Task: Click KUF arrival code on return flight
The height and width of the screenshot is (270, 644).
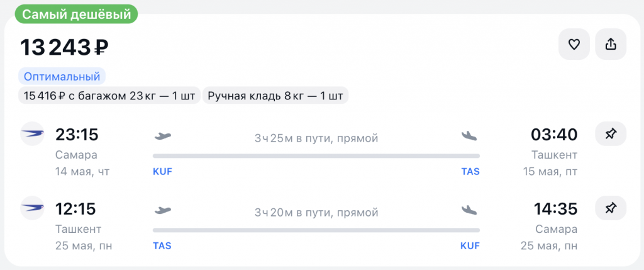Action: point(470,246)
